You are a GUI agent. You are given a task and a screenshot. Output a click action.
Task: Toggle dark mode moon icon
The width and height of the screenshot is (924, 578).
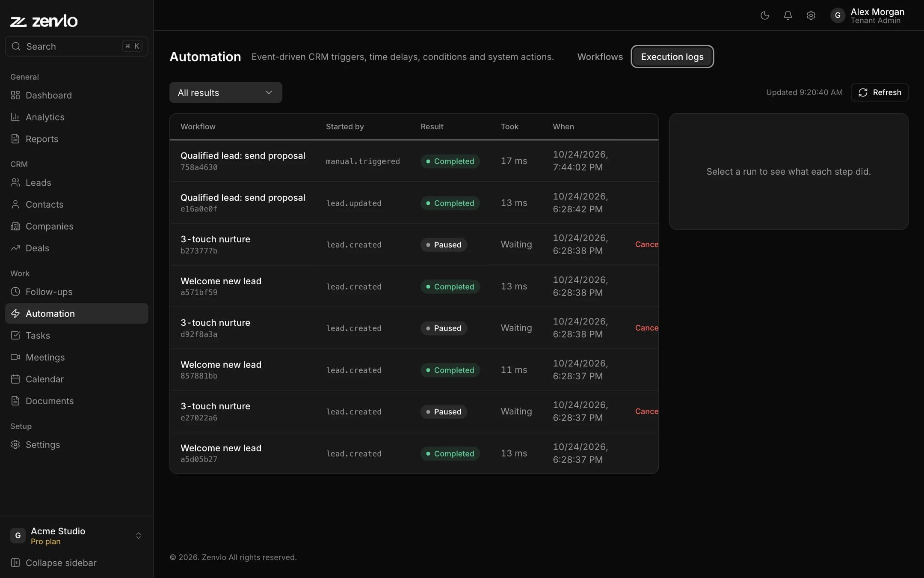pos(765,15)
